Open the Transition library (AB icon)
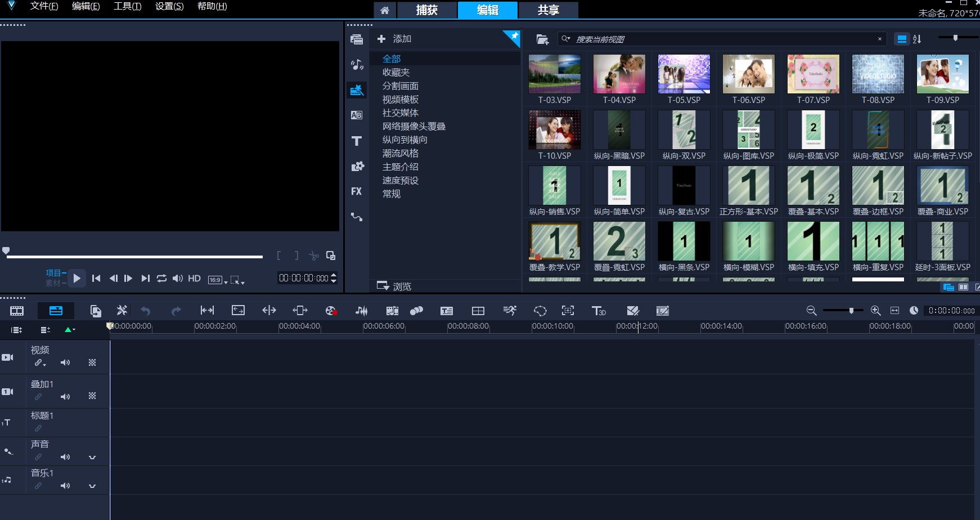This screenshot has height=520, width=980. click(357, 115)
